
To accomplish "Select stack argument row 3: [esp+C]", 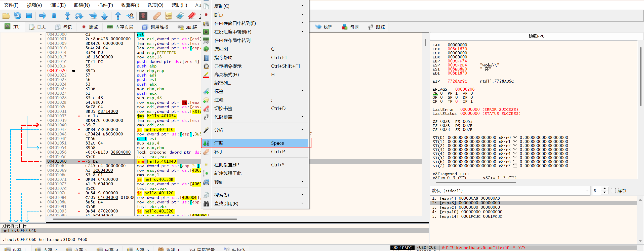I will tap(533, 207).
